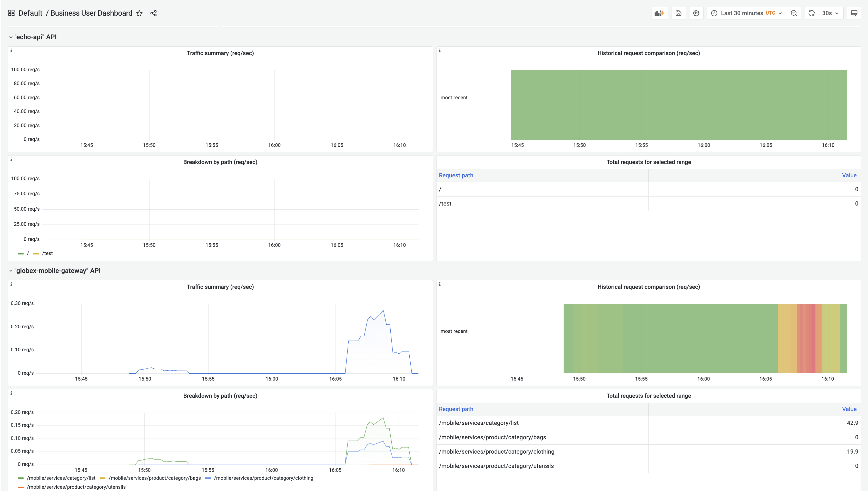
Task: Click the most recent label in globex heatmap
Action: [454, 332]
